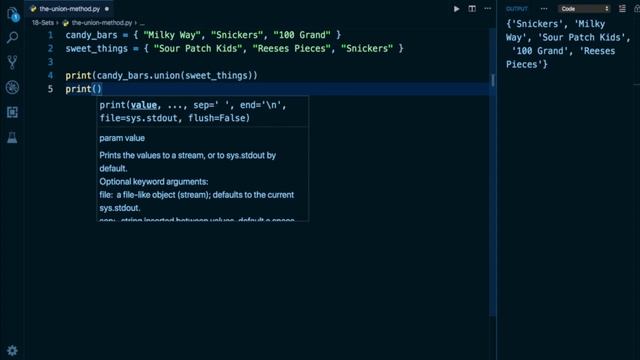640x360 pixels.
Task: Open the-union-method.py breadcrumb item
Action: (x=102, y=23)
